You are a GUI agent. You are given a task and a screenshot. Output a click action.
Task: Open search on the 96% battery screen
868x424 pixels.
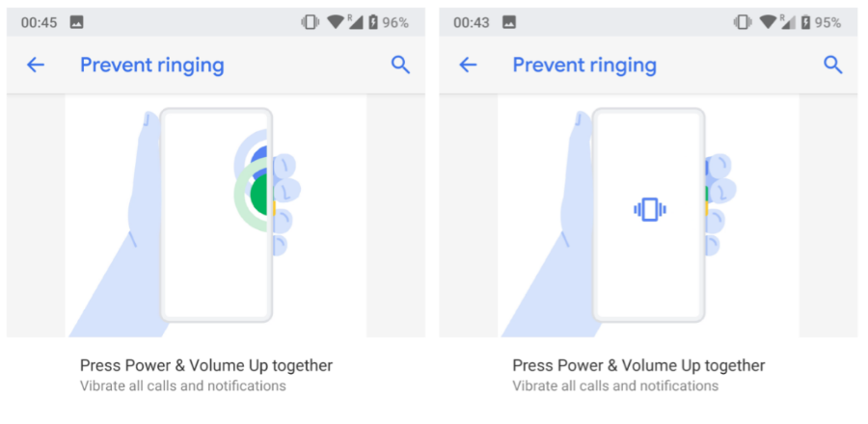(400, 65)
